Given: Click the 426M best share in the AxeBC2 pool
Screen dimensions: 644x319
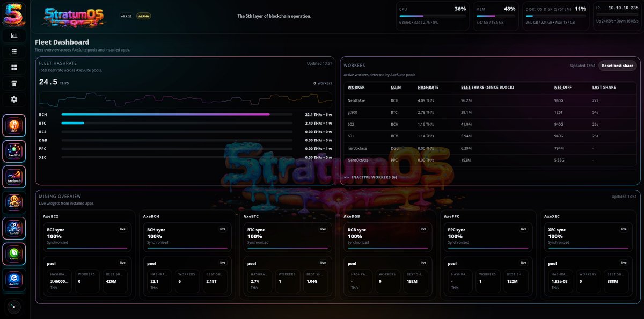Looking at the screenshot, I should point(112,281).
